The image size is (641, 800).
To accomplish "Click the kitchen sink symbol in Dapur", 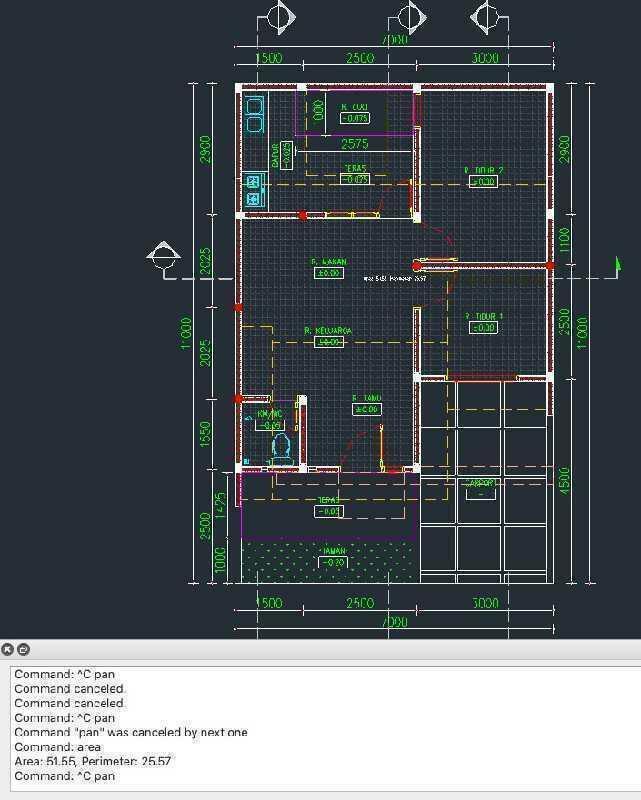I will [254, 115].
